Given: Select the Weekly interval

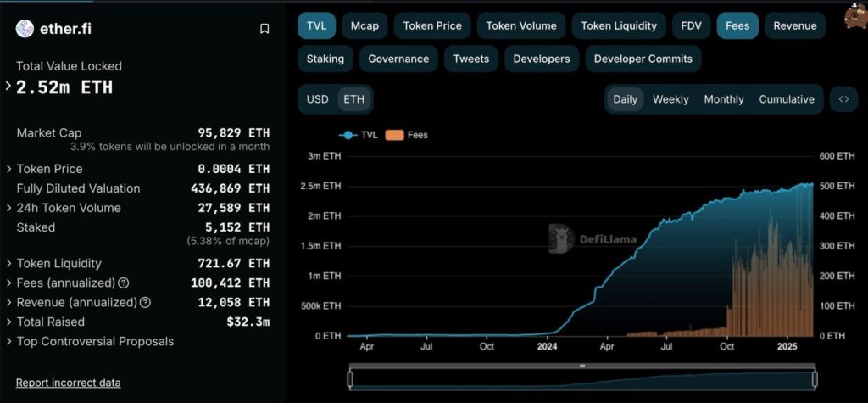Looking at the screenshot, I should tap(670, 99).
